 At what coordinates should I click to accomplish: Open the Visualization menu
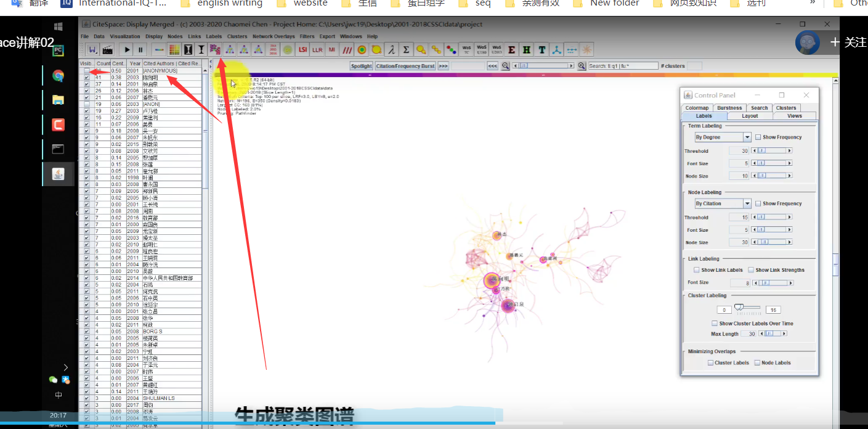[x=125, y=36]
